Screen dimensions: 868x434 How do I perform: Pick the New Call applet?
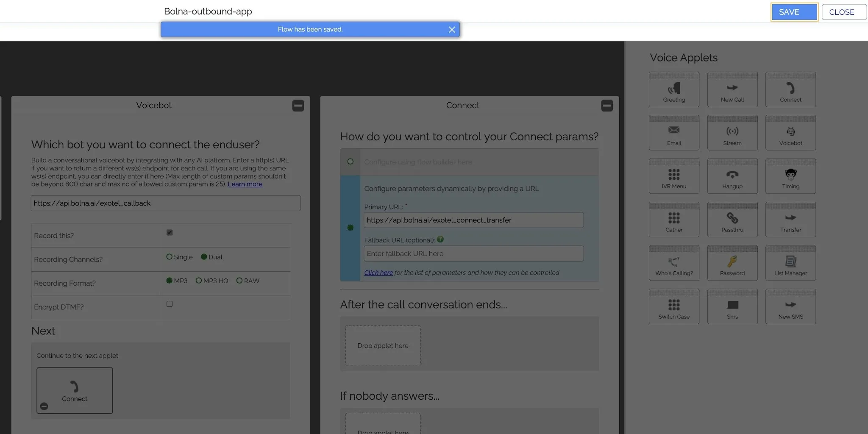pos(732,89)
